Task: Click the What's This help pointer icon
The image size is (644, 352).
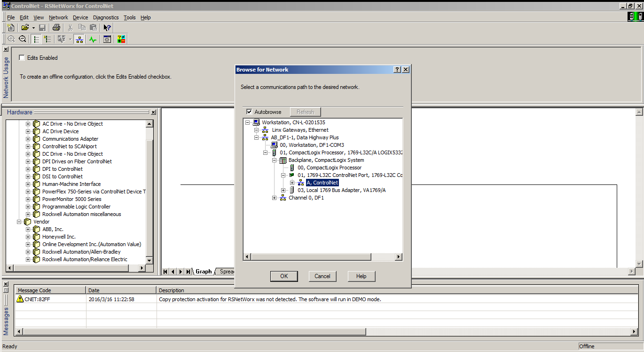Action: [107, 28]
